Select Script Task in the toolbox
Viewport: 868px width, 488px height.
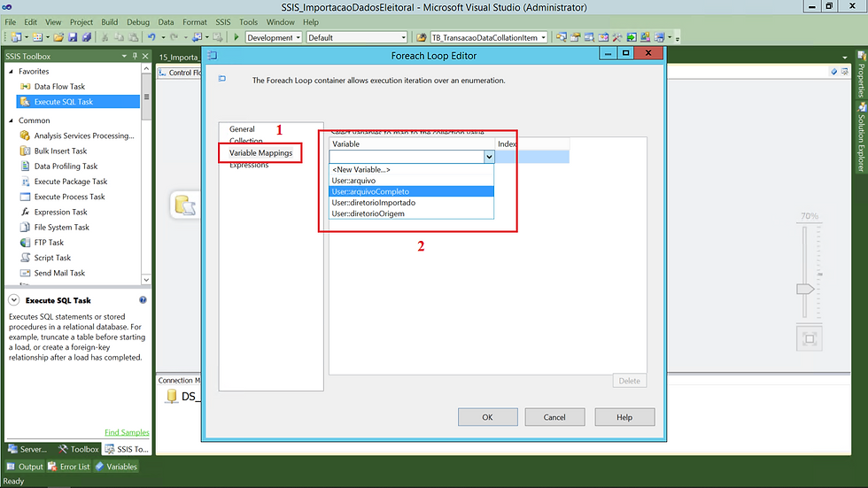52,257
